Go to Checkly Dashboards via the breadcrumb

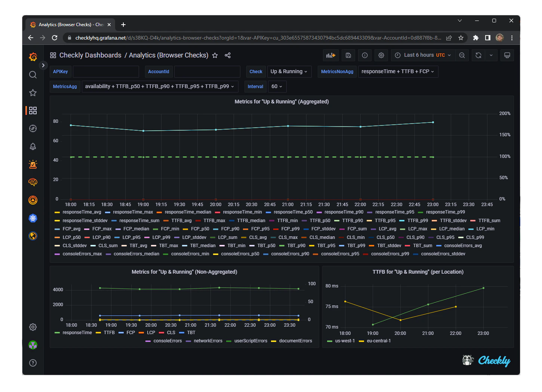point(90,55)
